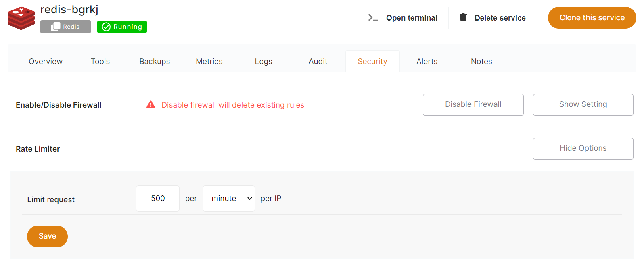Image resolution: width=644 pixels, height=270 pixels.
Task: Save the rate limiter settings
Action: pyautogui.click(x=47, y=236)
